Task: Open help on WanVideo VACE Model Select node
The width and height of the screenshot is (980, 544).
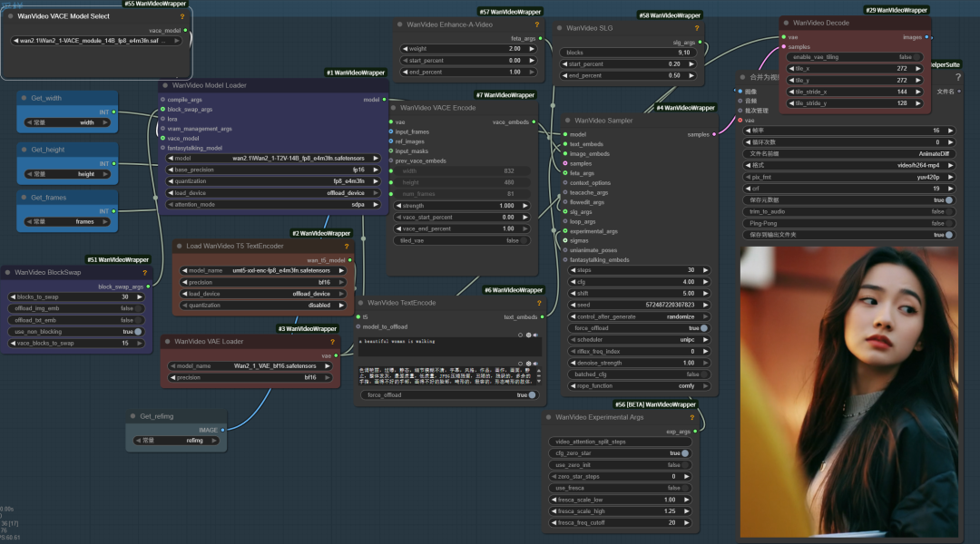Action: (x=181, y=16)
